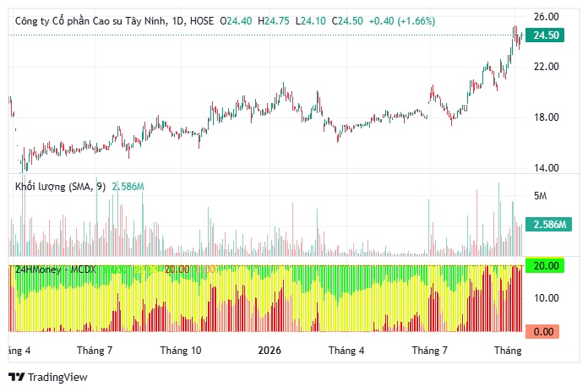Click the 10.00 MCDX axis label
This screenshot has height=392, width=588.
(547, 298)
